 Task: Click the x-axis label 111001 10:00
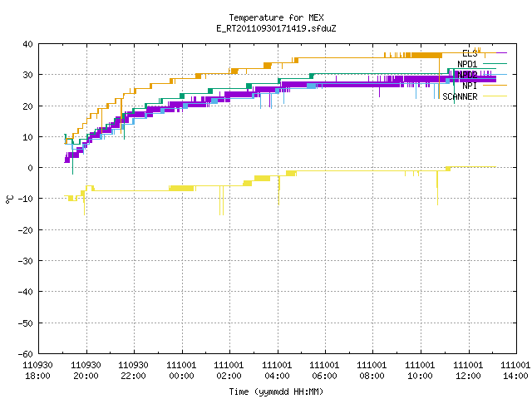(421, 371)
